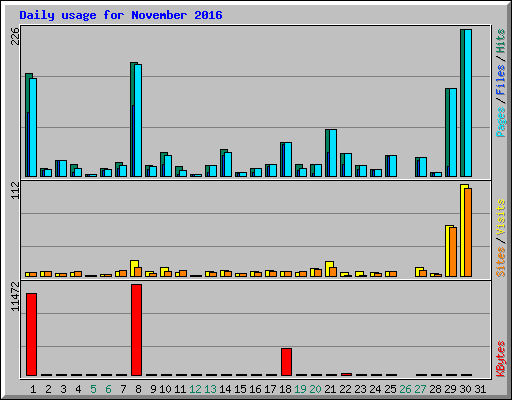512x400 pixels.
Task: Click day 30 on the x-axis
Action: (465, 389)
